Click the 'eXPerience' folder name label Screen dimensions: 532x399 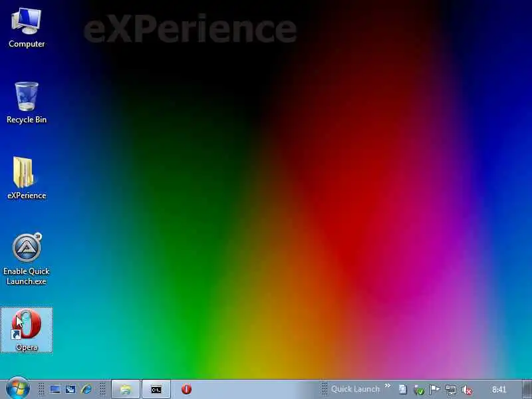tap(27, 196)
